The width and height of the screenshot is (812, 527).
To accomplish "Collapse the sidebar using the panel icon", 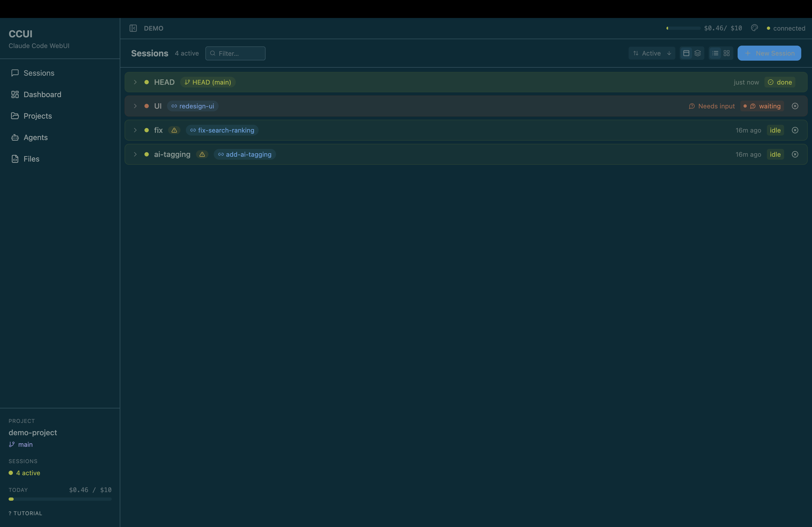I will pyautogui.click(x=133, y=28).
